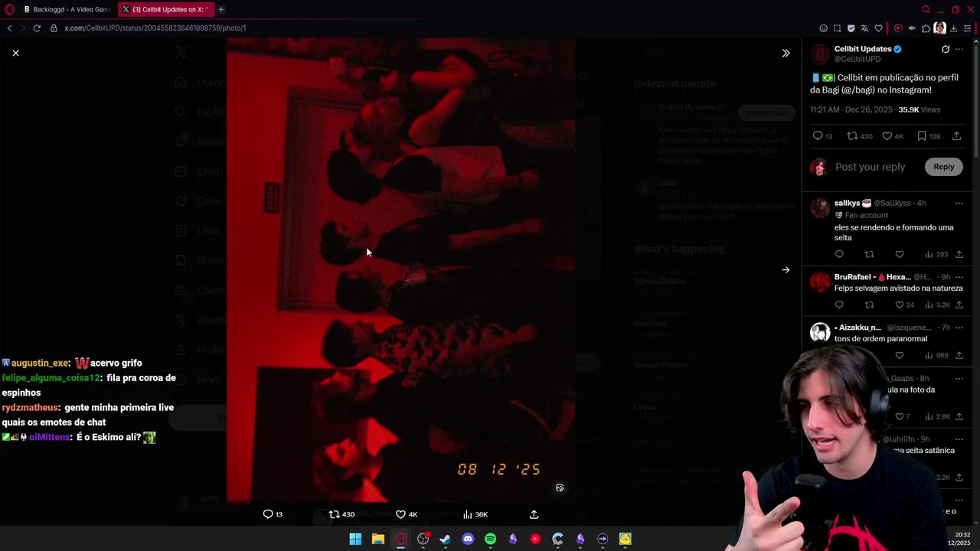Share the photo using the icon below the image
Image resolution: width=980 pixels, height=551 pixels.
[534, 514]
